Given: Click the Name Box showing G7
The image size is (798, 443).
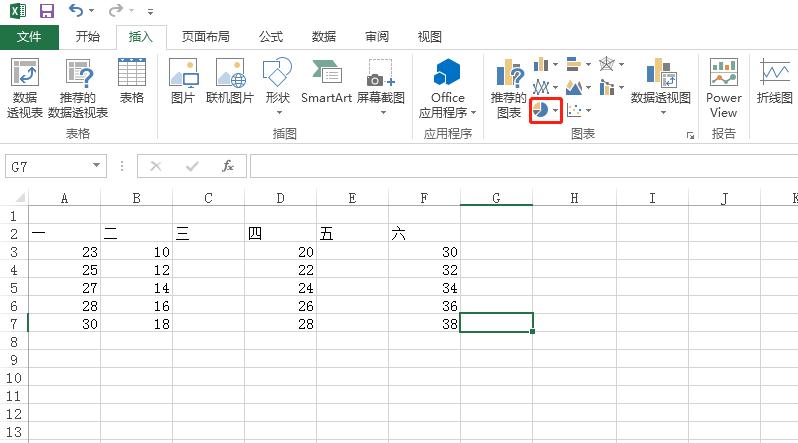Looking at the screenshot, I should 47,166.
